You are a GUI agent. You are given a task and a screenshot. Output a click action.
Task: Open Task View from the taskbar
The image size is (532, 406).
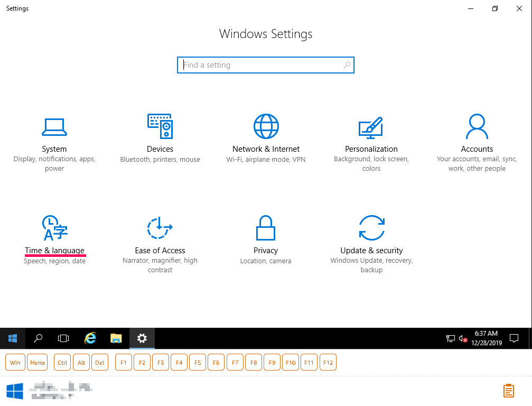[x=63, y=338]
